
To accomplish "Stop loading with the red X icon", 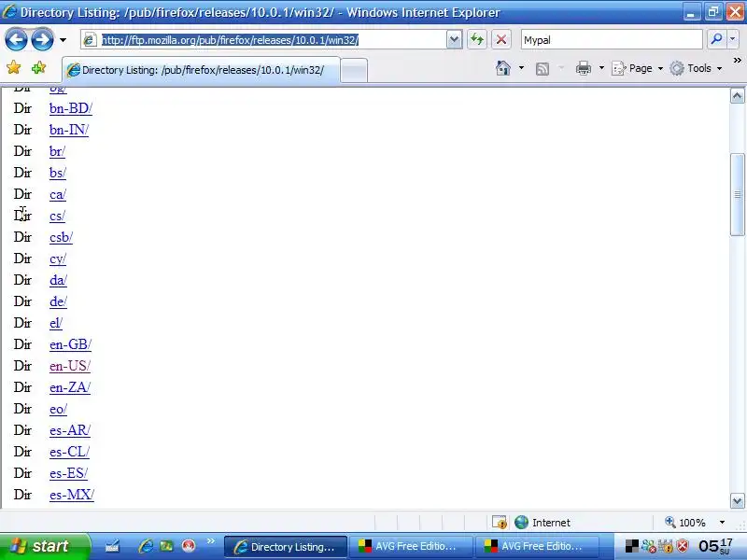I will click(501, 39).
